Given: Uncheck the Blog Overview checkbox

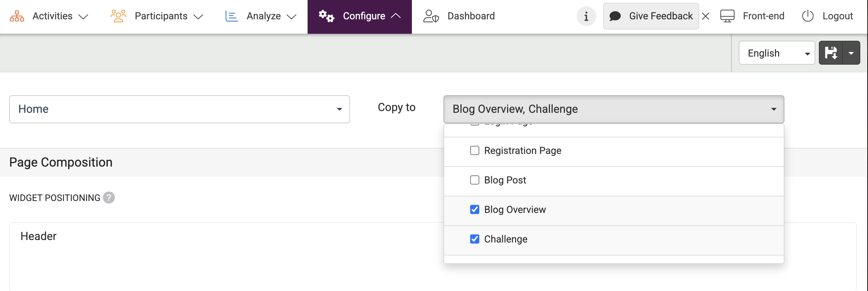Looking at the screenshot, I should (x=475, y=210).
